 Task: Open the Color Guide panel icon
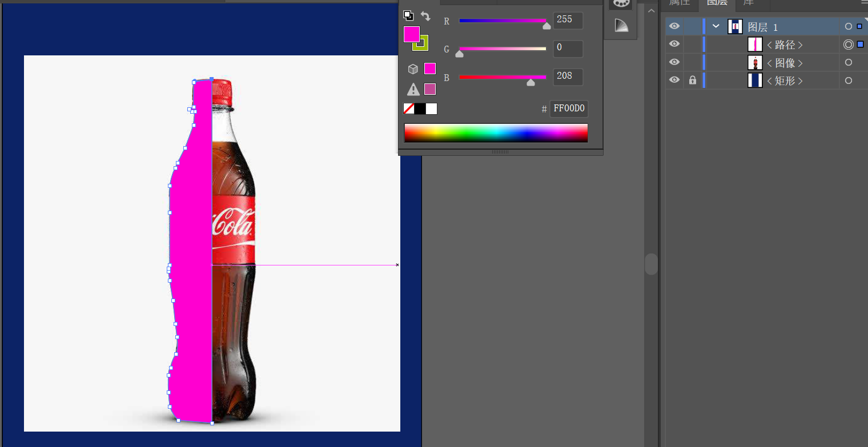tap(621, 25)
